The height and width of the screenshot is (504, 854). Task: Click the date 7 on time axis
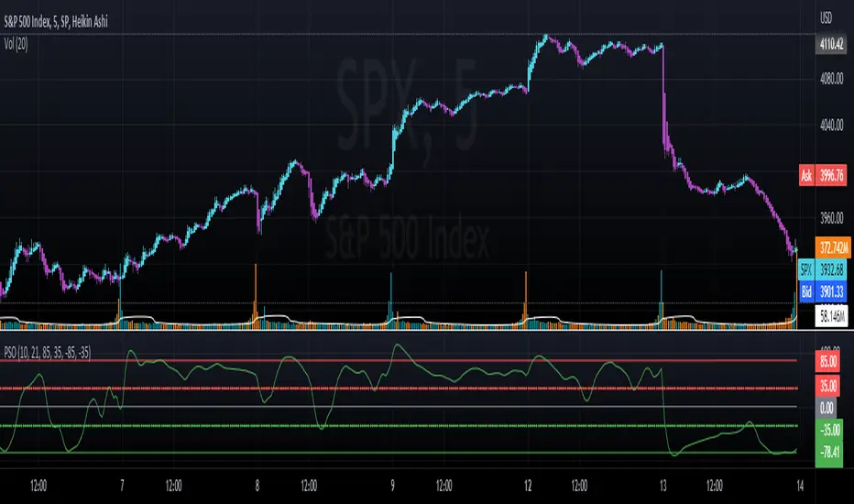coord(122,486)
